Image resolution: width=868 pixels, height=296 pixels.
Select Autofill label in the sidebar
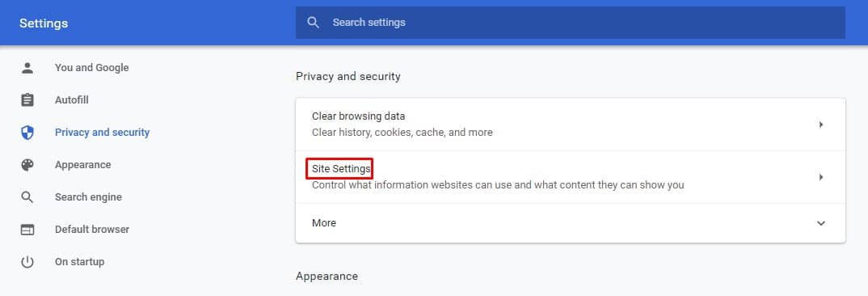pyautogui.click(x=71, y=99)
